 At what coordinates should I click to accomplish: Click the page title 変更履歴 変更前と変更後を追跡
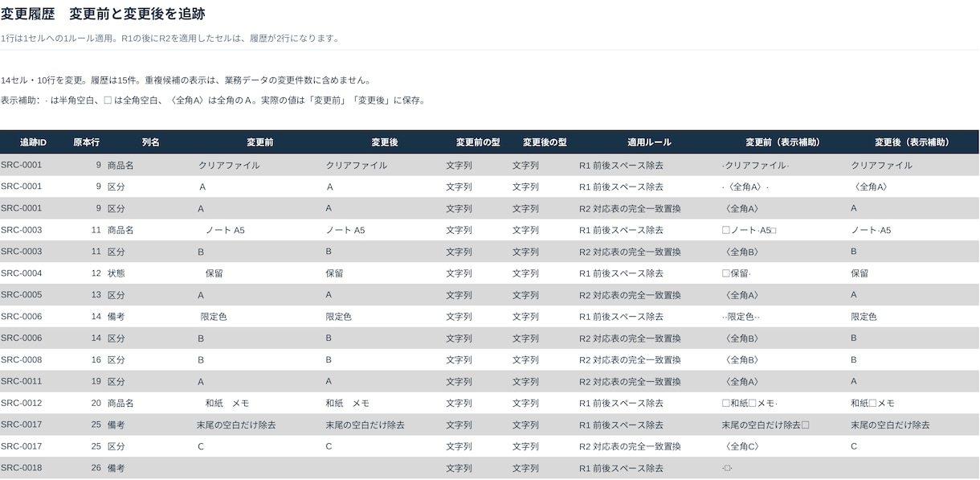tap(103, 14)
